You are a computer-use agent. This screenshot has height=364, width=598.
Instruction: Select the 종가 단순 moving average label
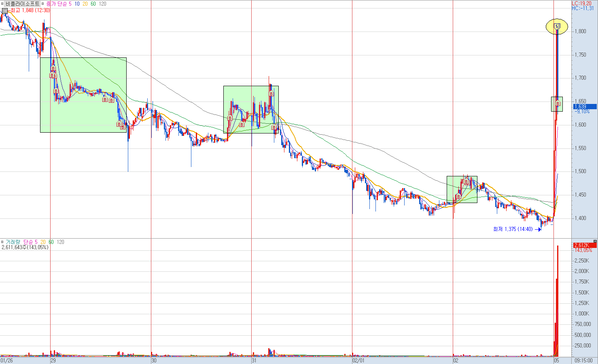56,4
